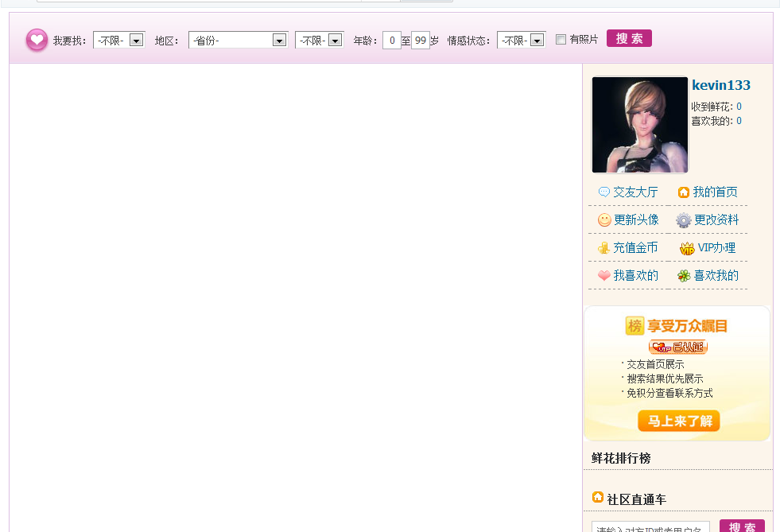Click the kevin133 avatar picture

pyautogui.click(x=639, y=125)
